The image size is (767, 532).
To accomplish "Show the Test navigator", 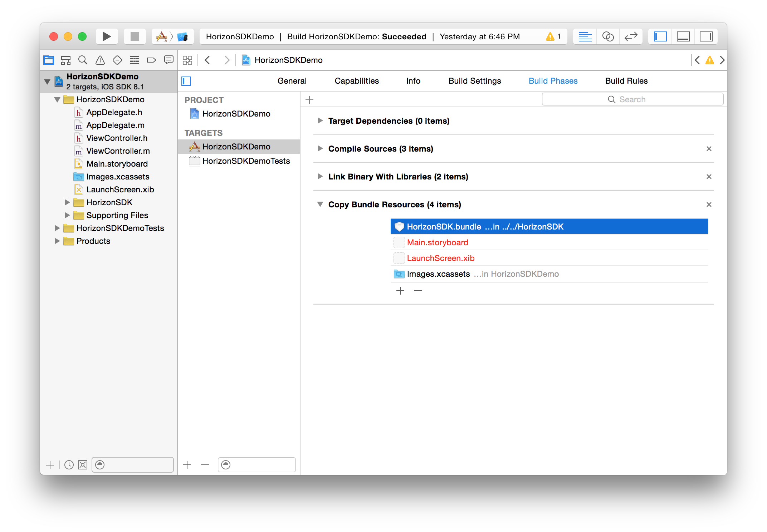I will click(x=117, y=60).
